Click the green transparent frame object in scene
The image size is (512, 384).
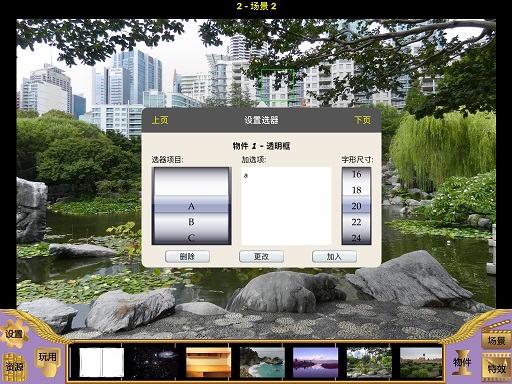277,85
